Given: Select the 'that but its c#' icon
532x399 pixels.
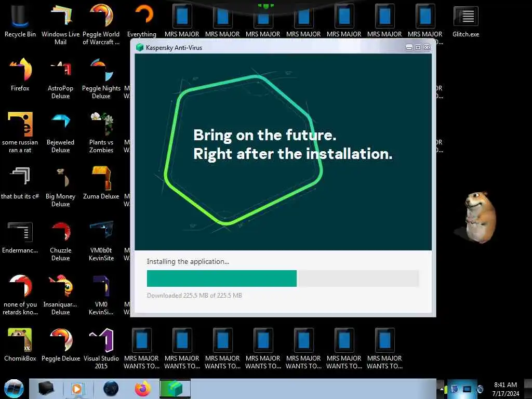Looking at the screenshot, I should point(20,182).
